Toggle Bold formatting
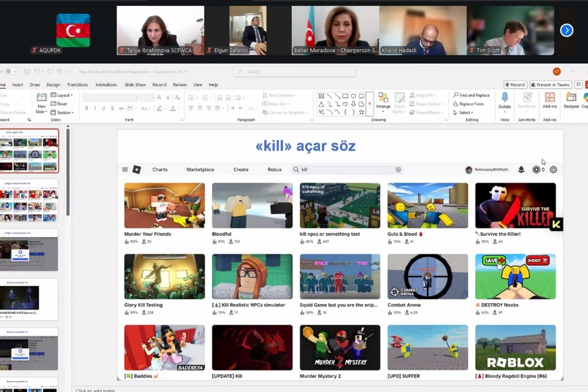The image size is (588, 392). click(x=86, y=108)
